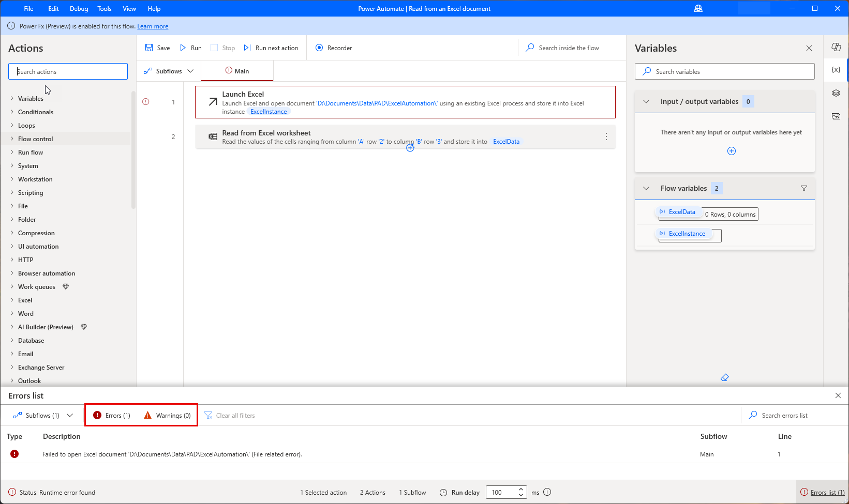Click the error icon on flow line 1

click(146, 102)
